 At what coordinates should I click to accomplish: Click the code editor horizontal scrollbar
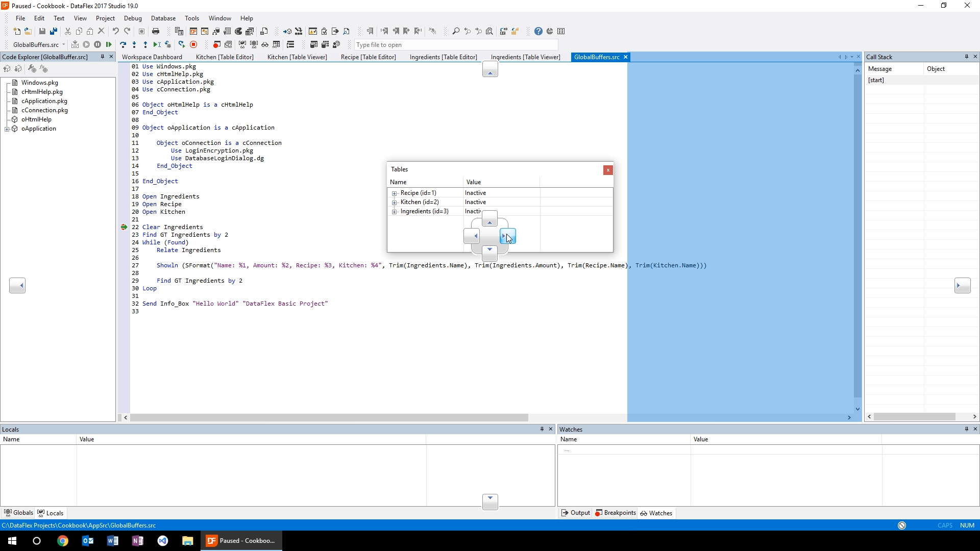[x=329, y=417]
